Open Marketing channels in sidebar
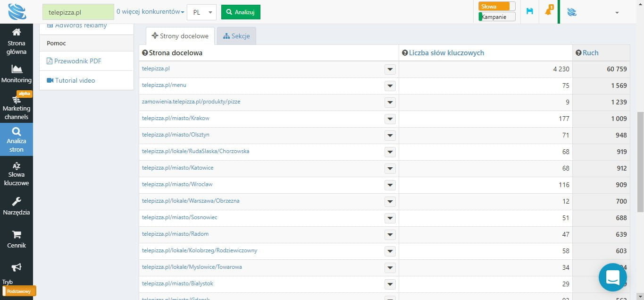 17,100
